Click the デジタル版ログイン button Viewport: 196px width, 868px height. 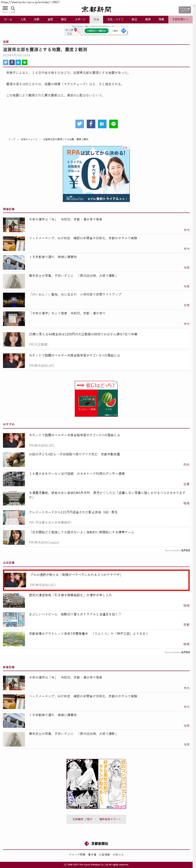pyautogui.click(x=185, y=10)
